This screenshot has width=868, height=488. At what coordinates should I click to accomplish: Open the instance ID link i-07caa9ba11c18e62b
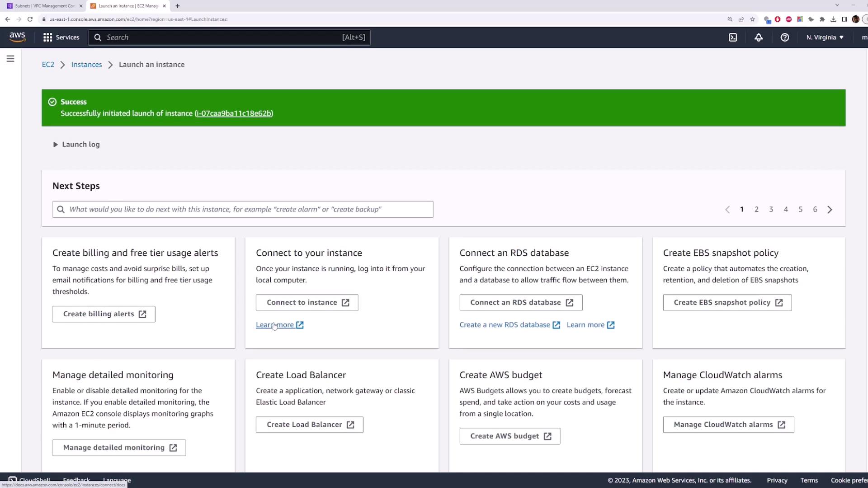tap(233, 113)
